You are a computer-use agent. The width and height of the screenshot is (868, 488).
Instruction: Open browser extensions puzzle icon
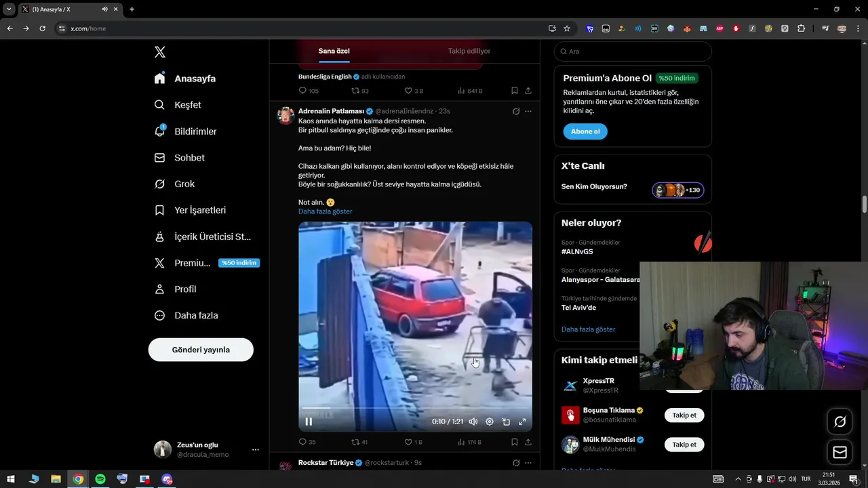point(802,28)
